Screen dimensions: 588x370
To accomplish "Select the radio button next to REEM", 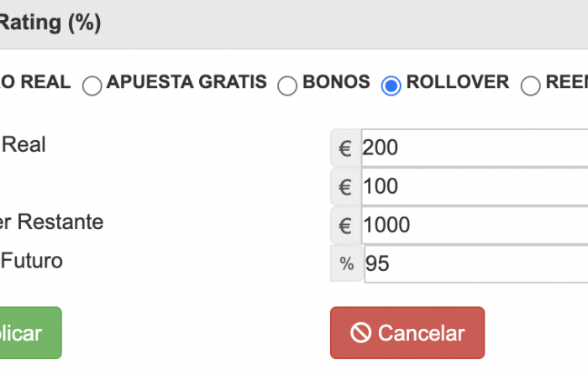I will click(531, 86).
